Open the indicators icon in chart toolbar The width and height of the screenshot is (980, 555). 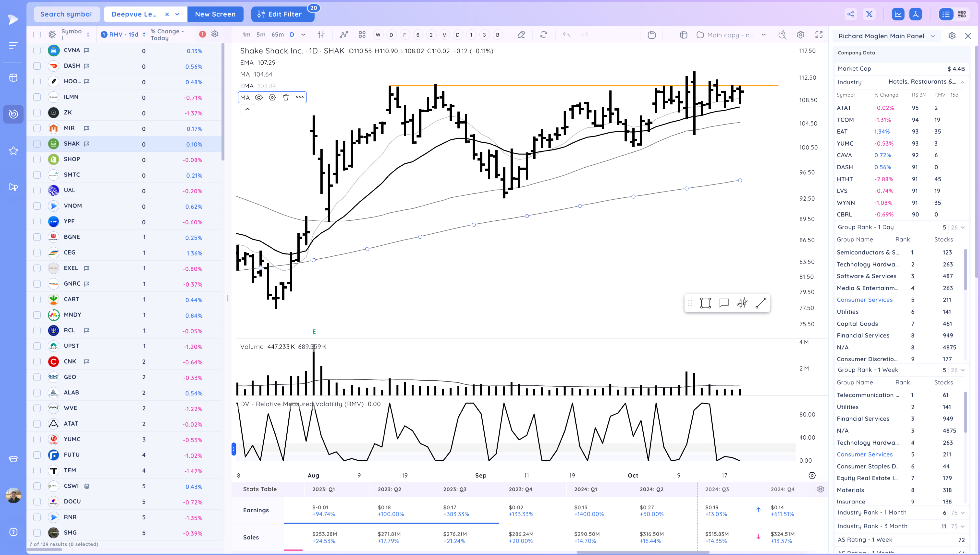coord(343,35)
